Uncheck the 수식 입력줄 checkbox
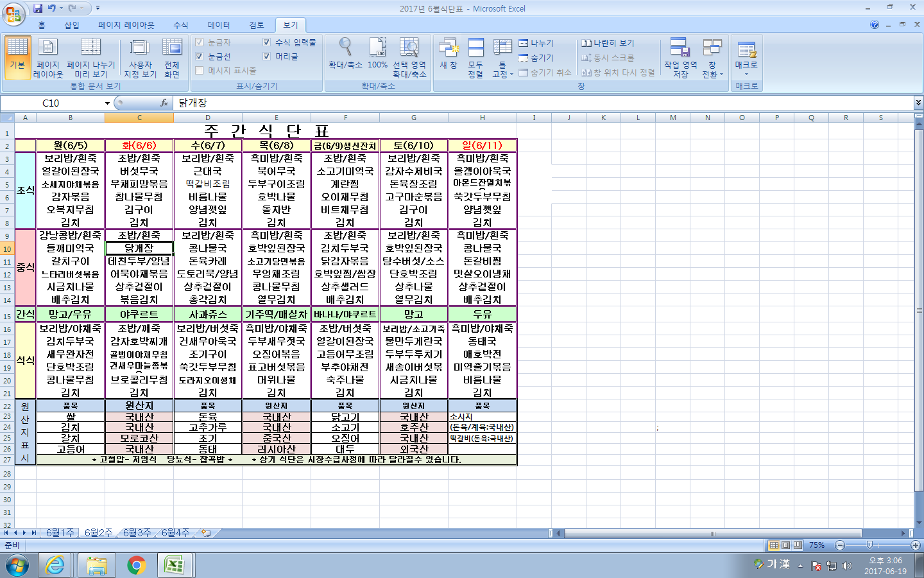This screenshot has height=578, width=924. point(267,42)
